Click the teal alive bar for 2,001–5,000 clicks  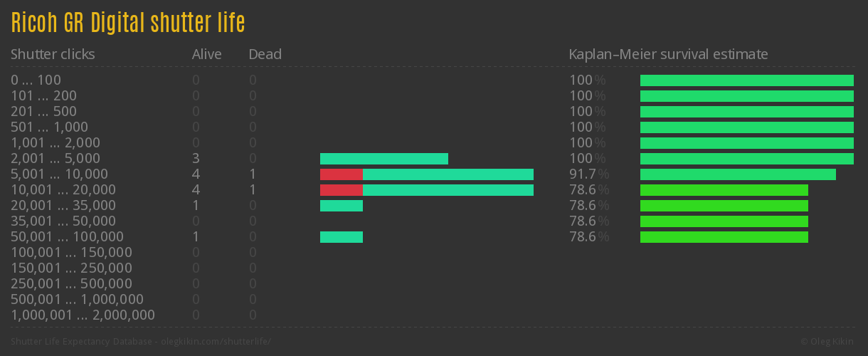click(x=384, y=159)
